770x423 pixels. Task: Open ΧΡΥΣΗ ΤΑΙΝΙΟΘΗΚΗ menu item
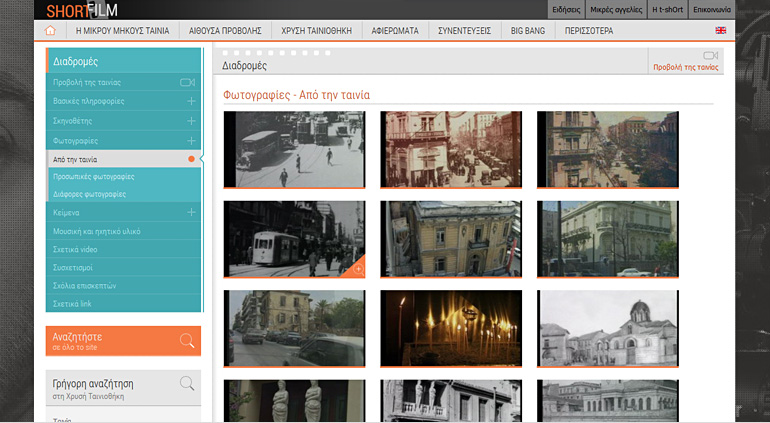click(317, 30)
